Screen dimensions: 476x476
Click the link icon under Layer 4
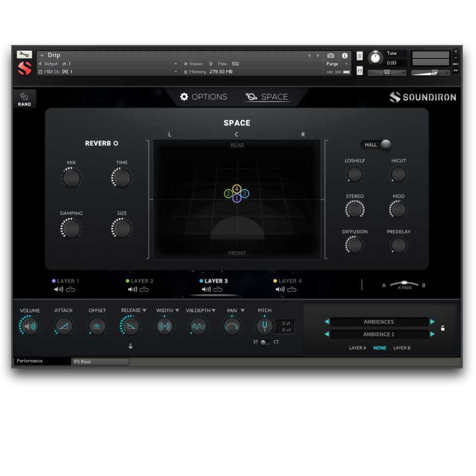(x=292, y=290)
